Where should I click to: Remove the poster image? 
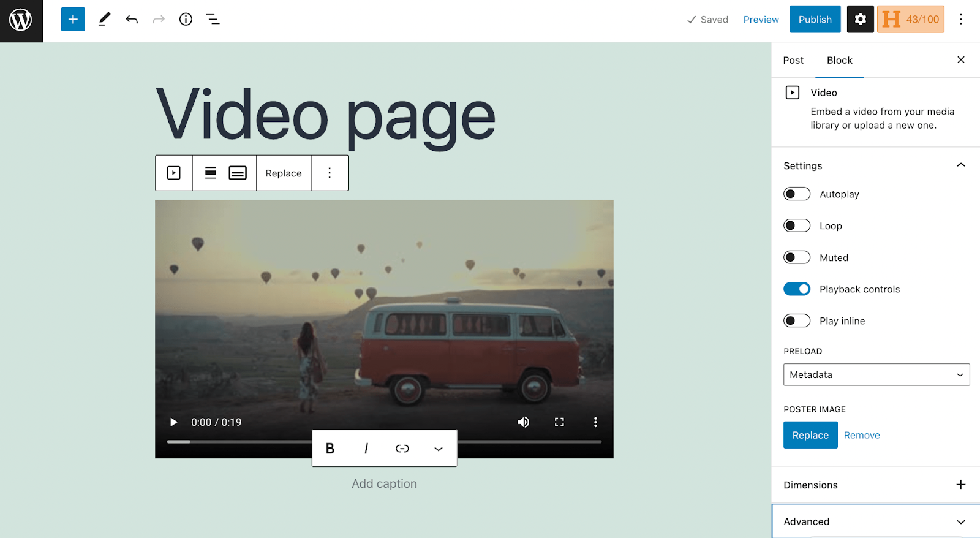pyautogui.click(x=861, y=435)
